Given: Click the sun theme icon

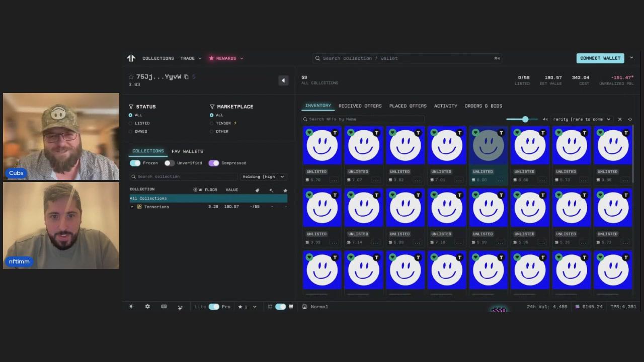Looking at the screenshot, I should (x=131, y=307).
